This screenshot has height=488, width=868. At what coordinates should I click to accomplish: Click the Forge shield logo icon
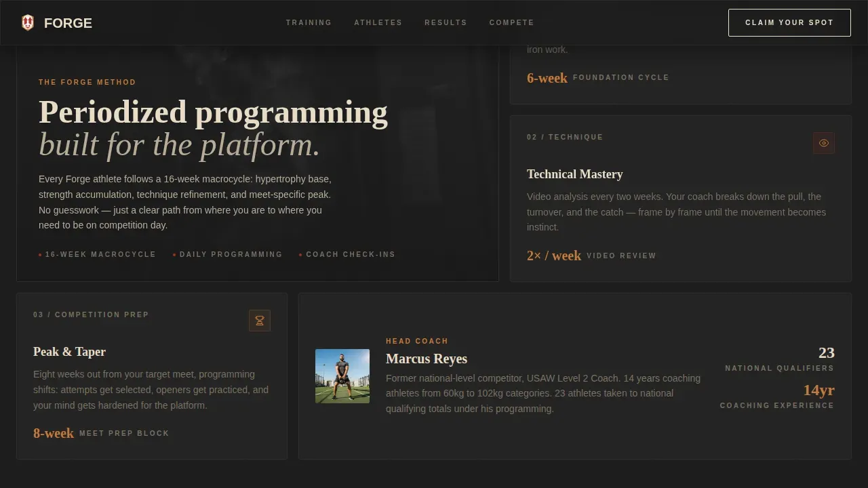point(28,23)
